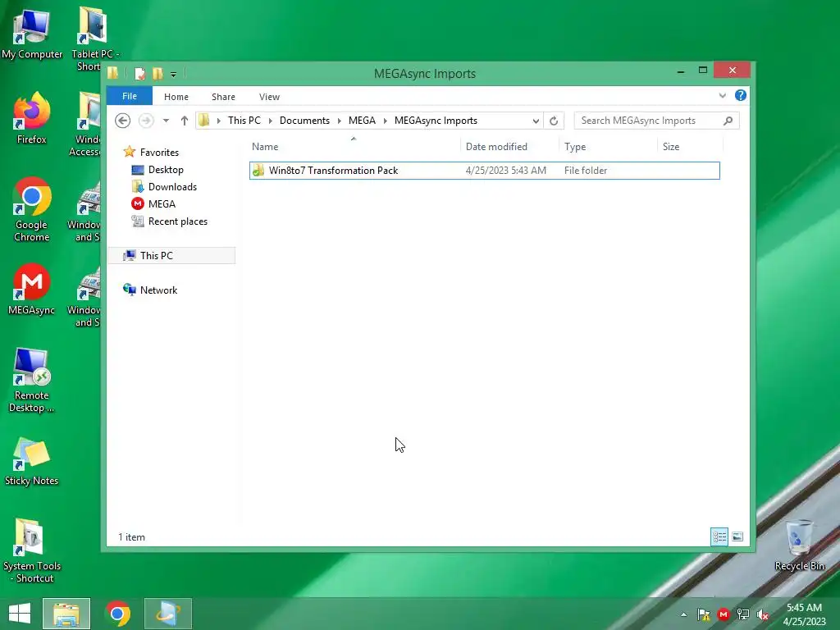The width and height of the screenshot is (840, 630).
Task: Click the New folder quick access icon
Action: (x=157, y=73)
